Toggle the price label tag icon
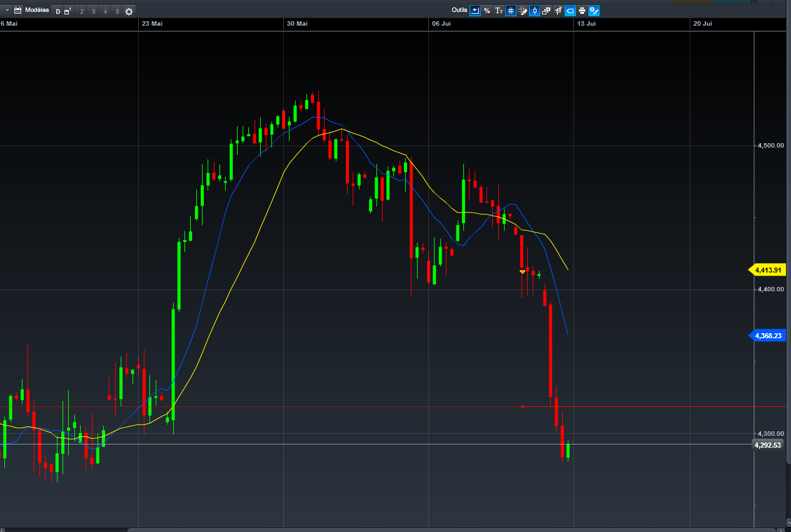Viewport: 791px width, 532px height. 570,11
